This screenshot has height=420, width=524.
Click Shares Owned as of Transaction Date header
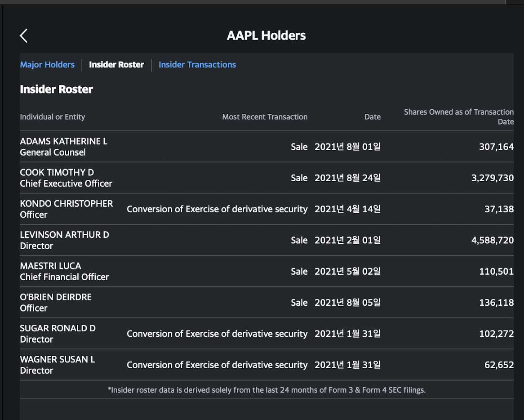459,117
